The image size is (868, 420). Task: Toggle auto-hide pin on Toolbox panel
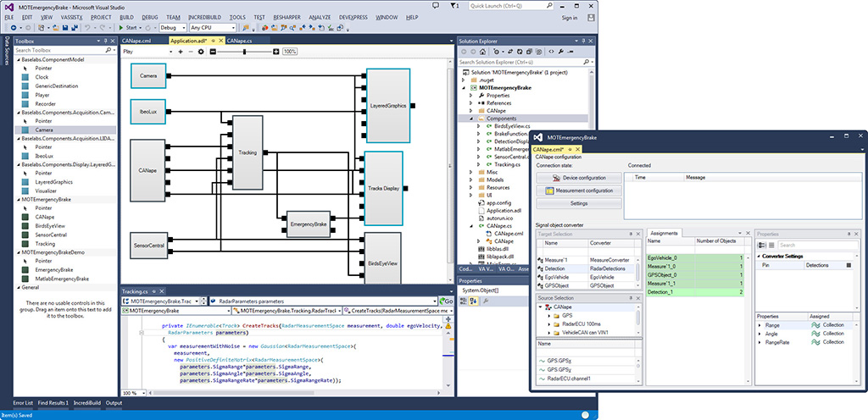click(103, 40)
